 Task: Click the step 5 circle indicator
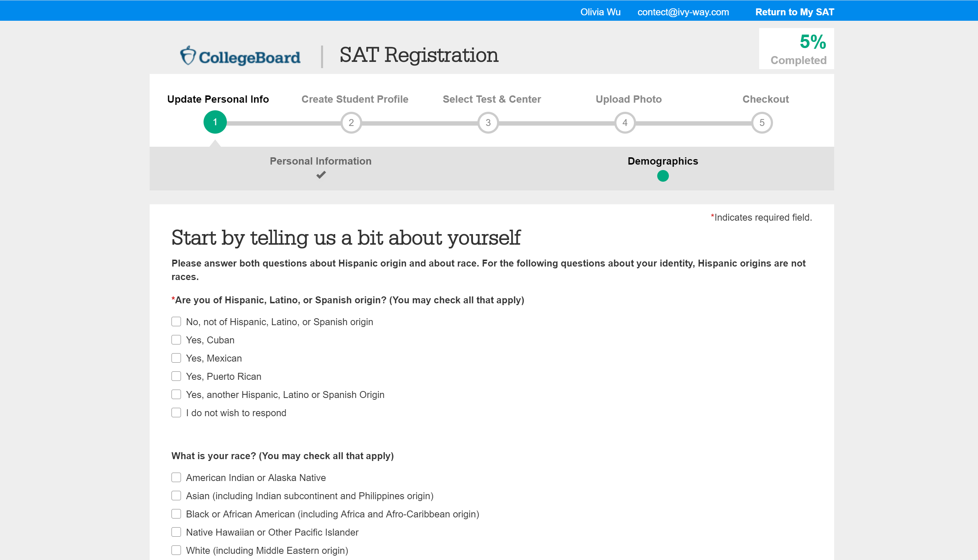[x=762, y=123]
